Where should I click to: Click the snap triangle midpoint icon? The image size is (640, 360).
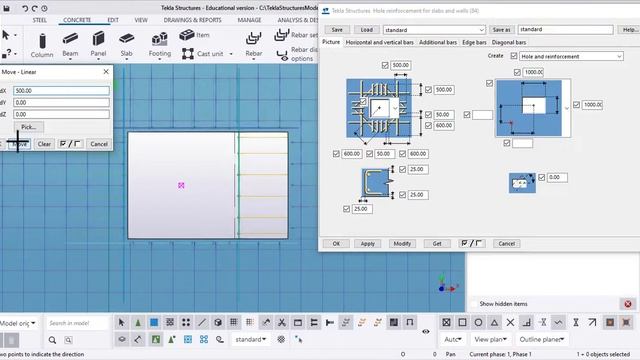point(494,322)
